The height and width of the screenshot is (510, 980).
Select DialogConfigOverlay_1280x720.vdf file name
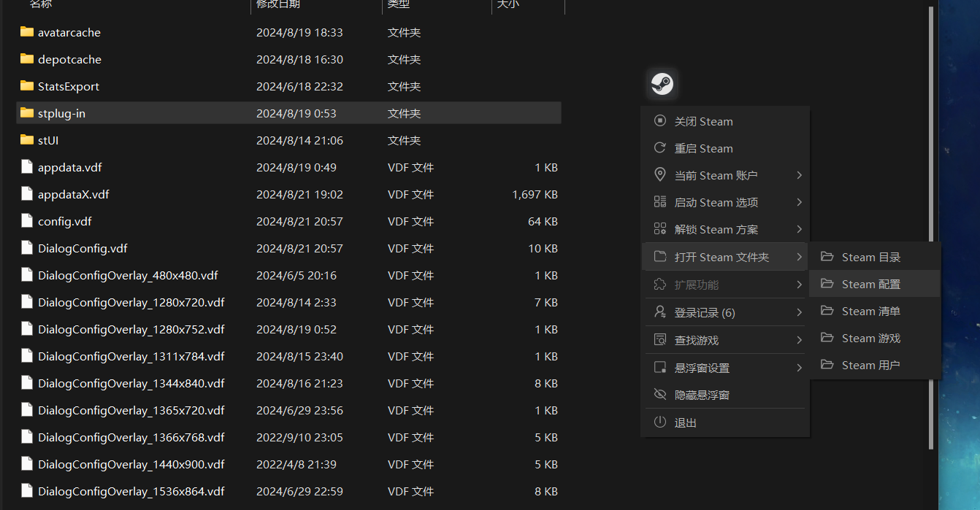pos(131,302)
